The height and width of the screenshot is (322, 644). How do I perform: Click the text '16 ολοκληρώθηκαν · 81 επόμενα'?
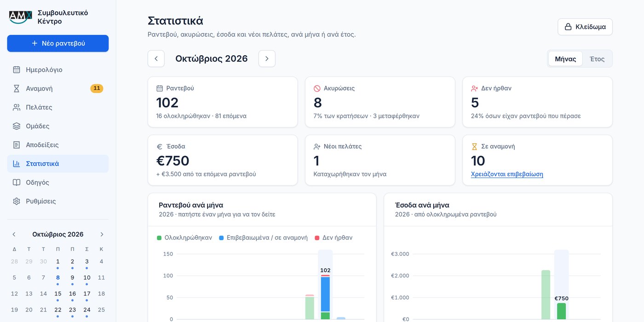pyautogui.click(x=201, y=116)
